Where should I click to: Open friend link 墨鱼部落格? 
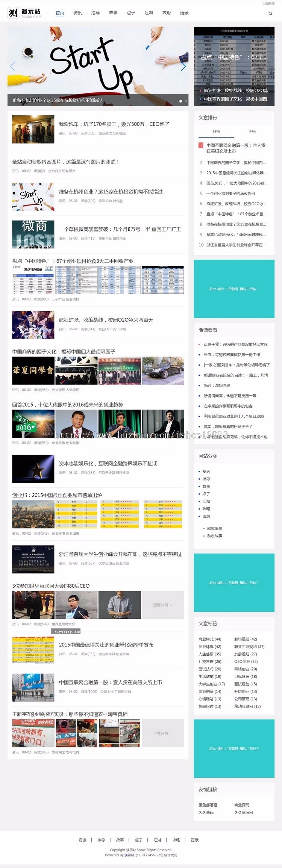pos(208,805)
